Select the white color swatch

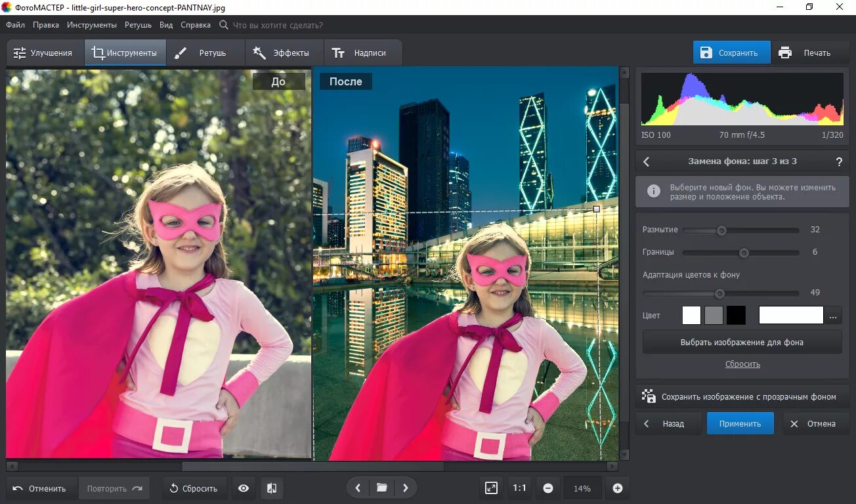[691, 315]
